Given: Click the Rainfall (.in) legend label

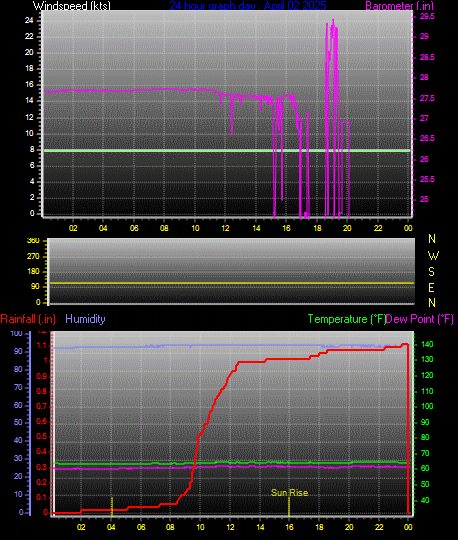Looking at the screenshot, I should [28, 319].
